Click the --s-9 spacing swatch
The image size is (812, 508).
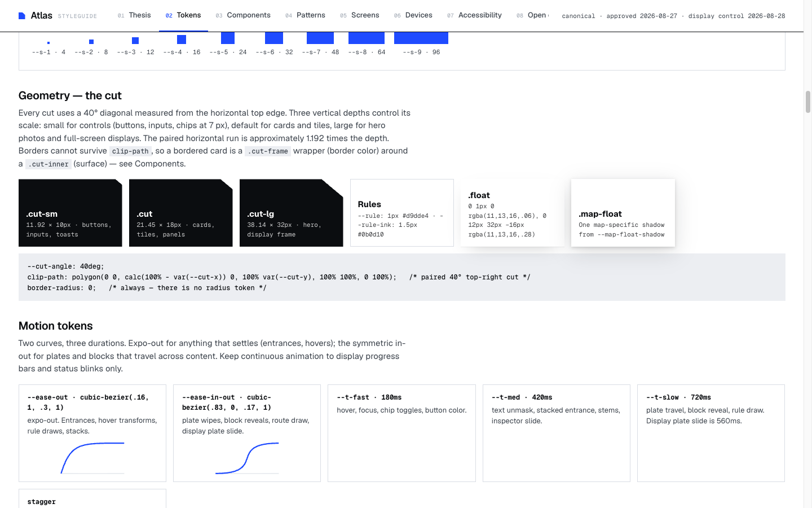(x=421, y=38)
